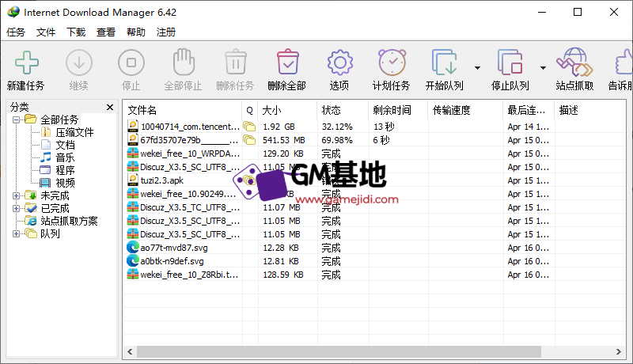Click the 删除任务 (delete task) trash icon
This screenshot has height=364, width=633.
[x=236, y=62]
